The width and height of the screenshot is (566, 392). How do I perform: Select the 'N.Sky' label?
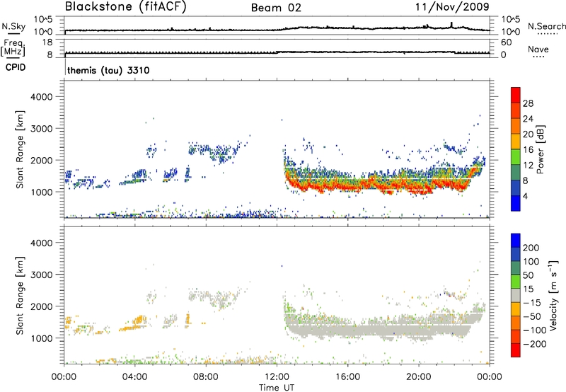(13, 26)
